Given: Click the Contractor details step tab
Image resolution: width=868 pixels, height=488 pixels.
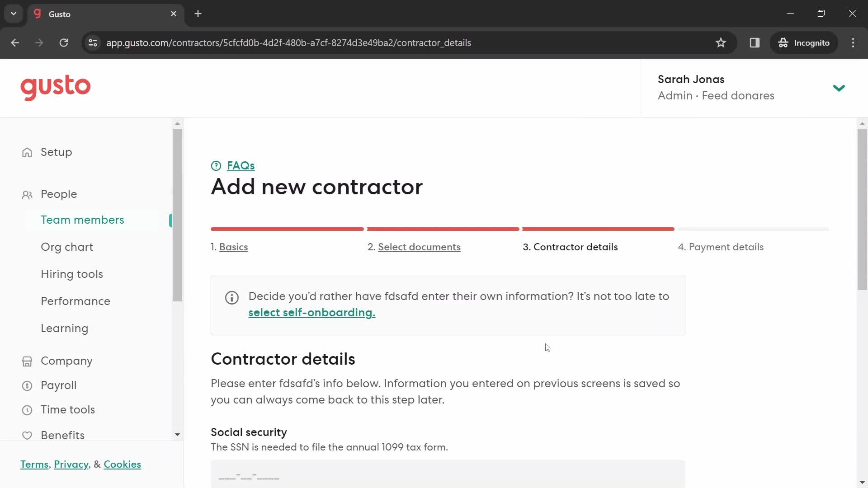Looking at the screenshot, I should [x=570, y=247].
